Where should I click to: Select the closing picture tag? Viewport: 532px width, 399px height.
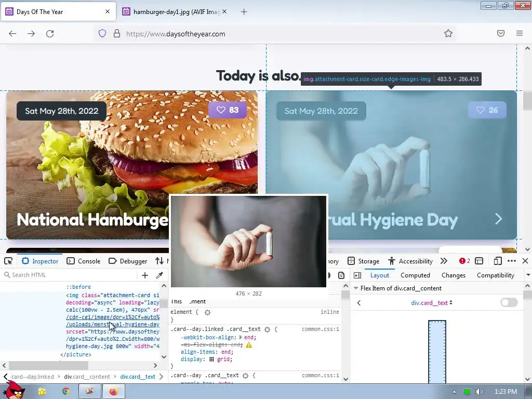[x=76, y=354]
